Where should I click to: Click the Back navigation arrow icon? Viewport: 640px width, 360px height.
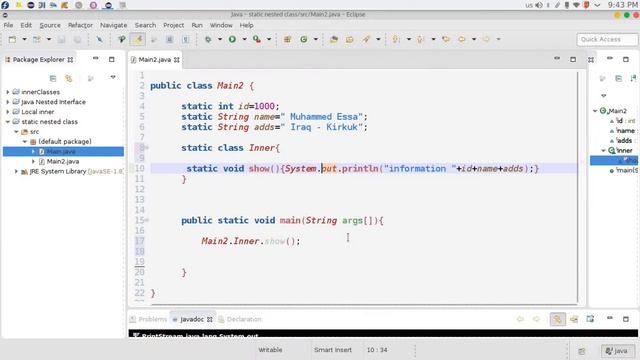(462, 39)
